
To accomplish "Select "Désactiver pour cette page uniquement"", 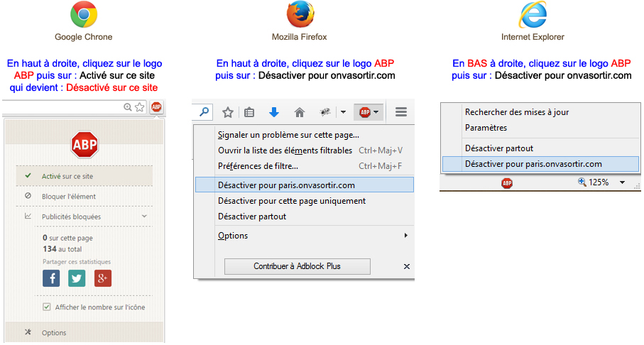I will click(291, 201).
